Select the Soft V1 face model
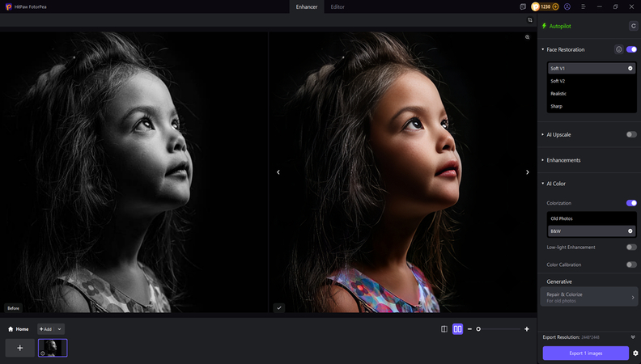The height and width of the screenshot is (364, 641). 592,68
